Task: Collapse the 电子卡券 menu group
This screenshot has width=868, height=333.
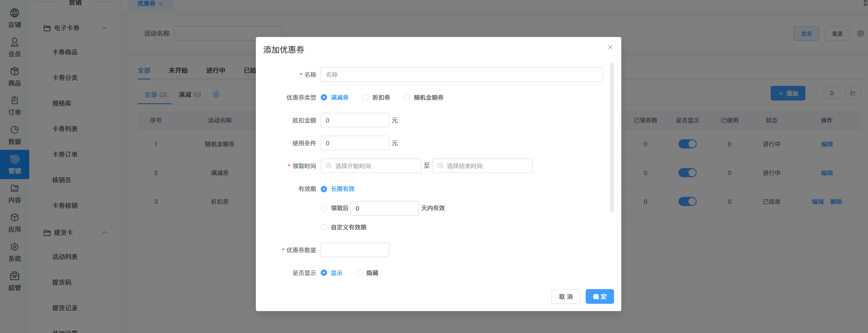Action: 105,28
